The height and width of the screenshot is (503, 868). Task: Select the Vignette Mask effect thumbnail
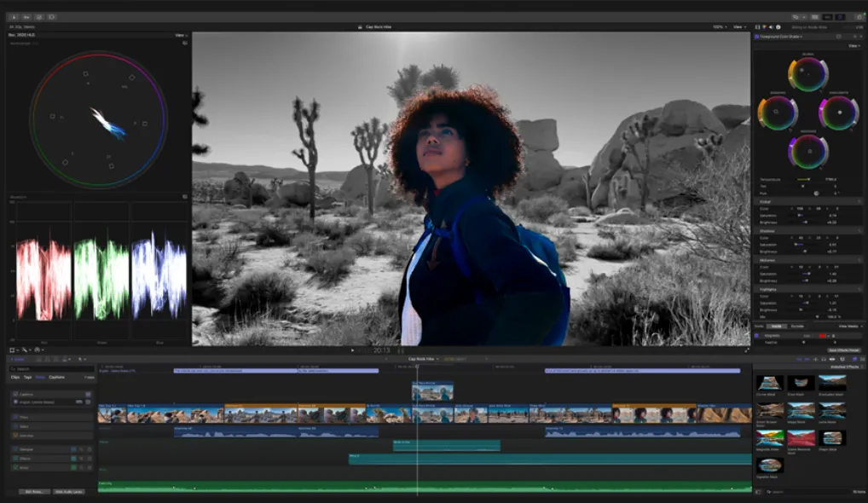pyautogui.click(x=770, y=465)
